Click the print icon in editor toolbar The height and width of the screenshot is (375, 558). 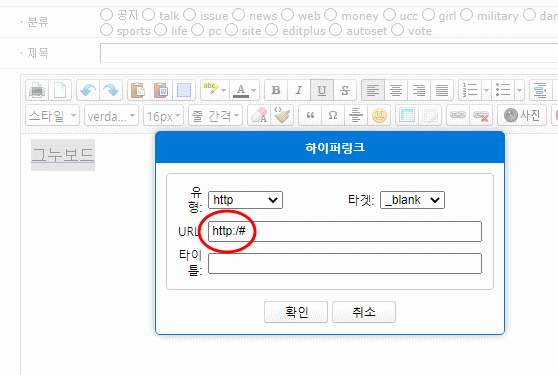pos(37,90)
